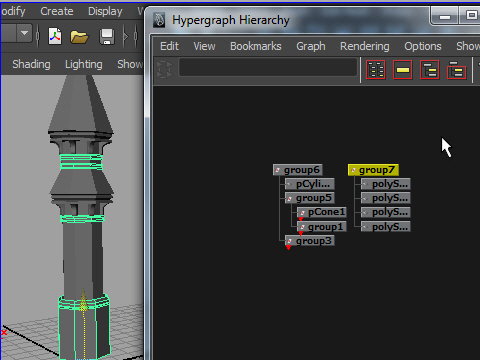The height and width of the screenshot is (360, 480).
Task: Open the Display menu in Maya
Action: click(x=105, y=11)
